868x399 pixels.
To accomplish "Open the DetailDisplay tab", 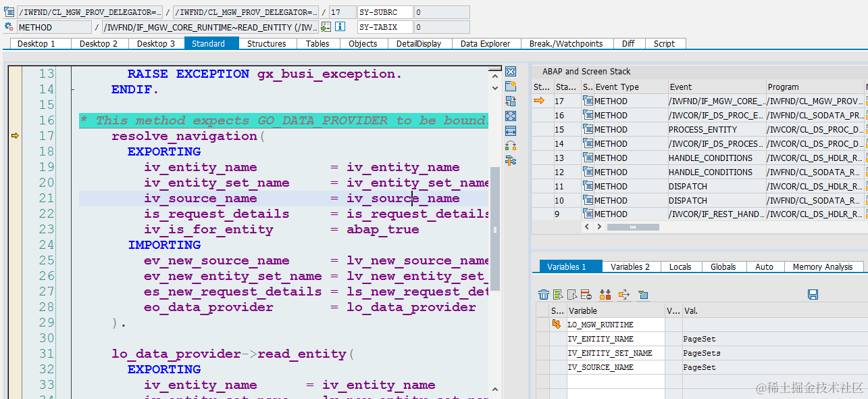I will click(419, 43).
